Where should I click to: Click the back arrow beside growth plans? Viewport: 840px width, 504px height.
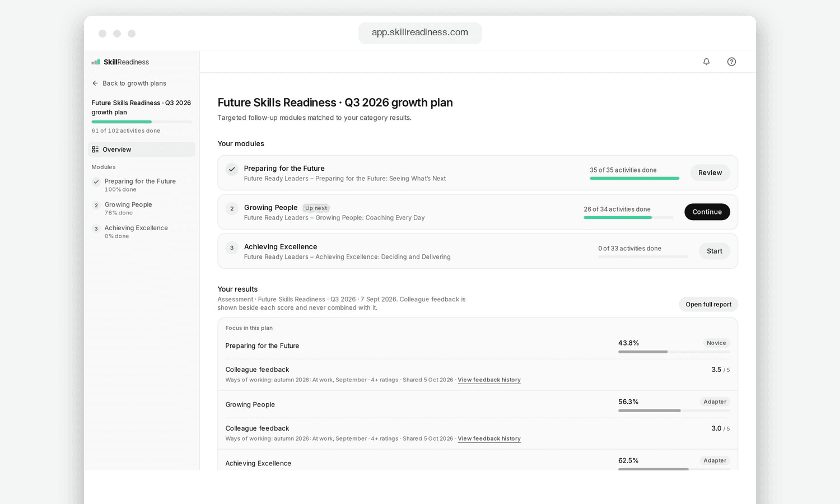95,83
